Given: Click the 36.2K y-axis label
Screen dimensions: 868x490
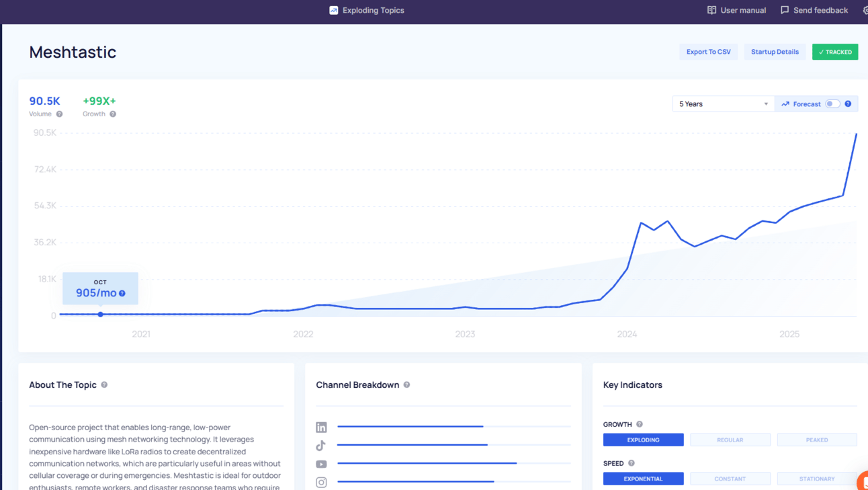Looking at the screenshot, I should (x=45, y=243).
